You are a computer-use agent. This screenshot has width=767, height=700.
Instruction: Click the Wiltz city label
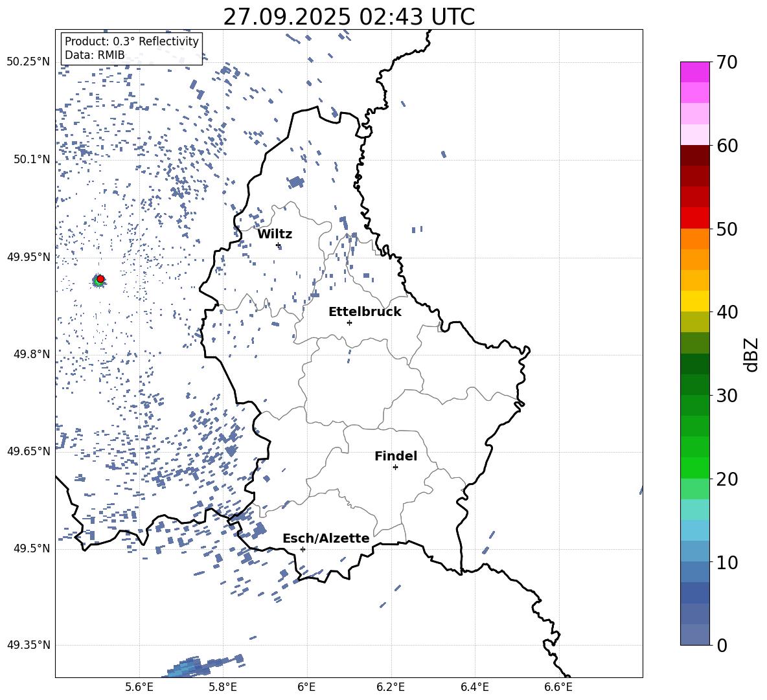pyautogui.click(x=275, y=234)
